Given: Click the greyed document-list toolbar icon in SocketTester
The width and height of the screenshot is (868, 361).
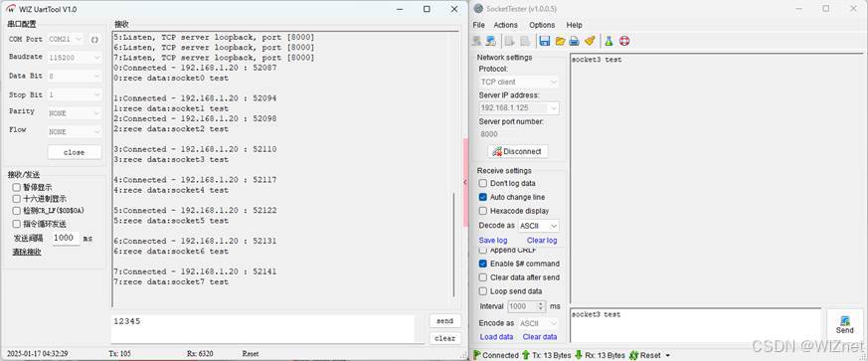Looking at the screenshot, I should tap(525, 41).
